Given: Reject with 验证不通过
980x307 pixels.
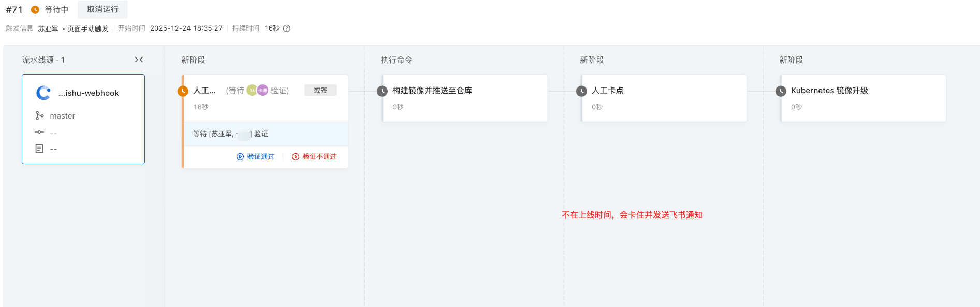Looking at the screenshot, I should (314, 157).
